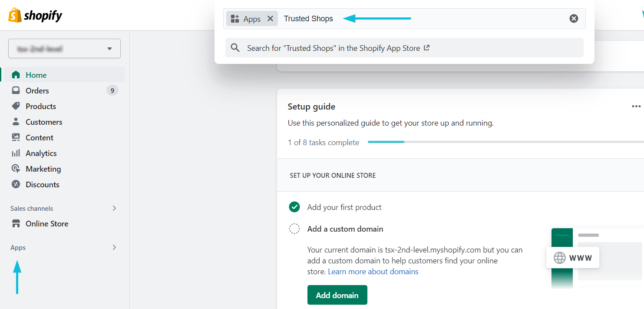Click the Discounts percent badge icon
644x309 pixels.
[16, 184]
